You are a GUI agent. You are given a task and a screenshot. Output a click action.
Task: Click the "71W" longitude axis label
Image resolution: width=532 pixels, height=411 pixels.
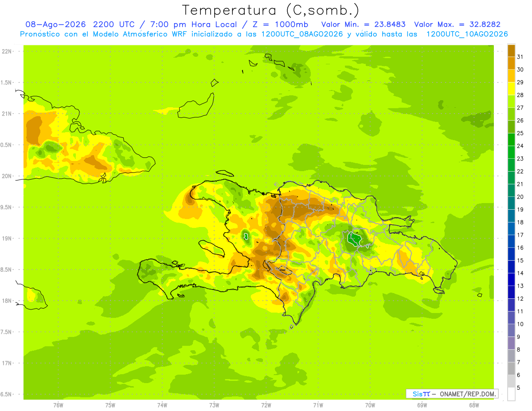(x=318, y=405)
